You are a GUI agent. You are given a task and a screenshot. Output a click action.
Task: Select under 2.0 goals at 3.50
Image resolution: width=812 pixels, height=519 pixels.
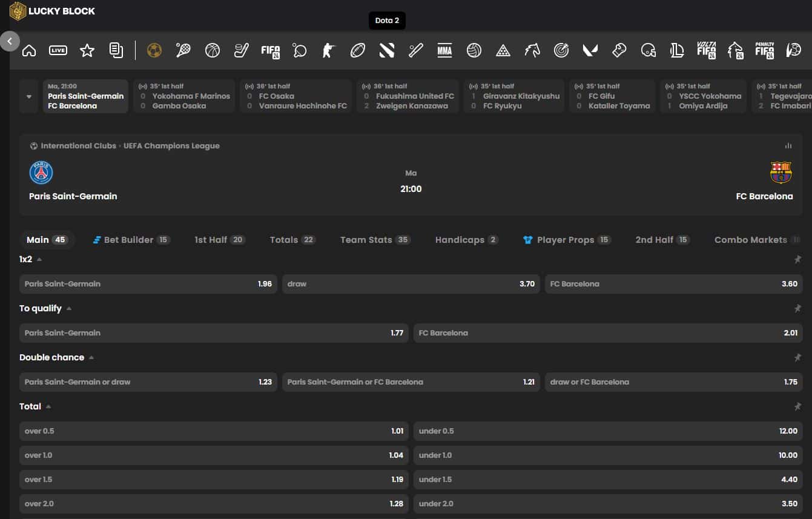point(608,503)
